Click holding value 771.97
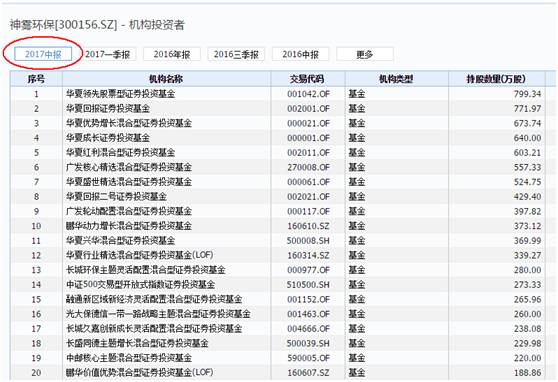Image resolution: width=558 pixels, height=382 pixels. (x=527, y=109)
